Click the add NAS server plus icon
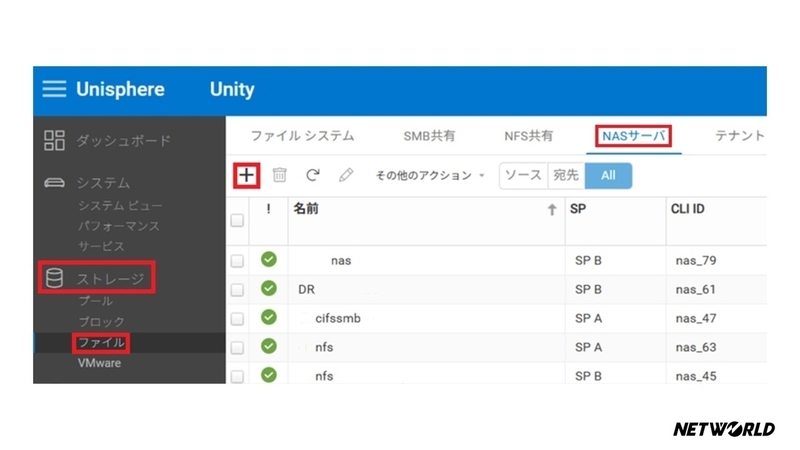Viewport: 800px width, 450px height. pyautogui.click(x=246, y=176)
